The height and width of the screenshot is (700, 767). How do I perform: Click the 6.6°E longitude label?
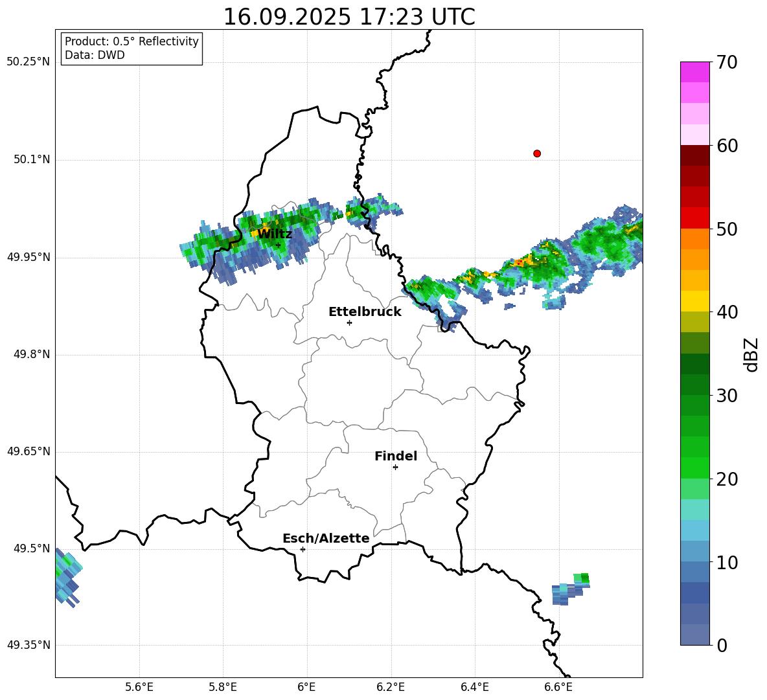[x=558, y=687]
